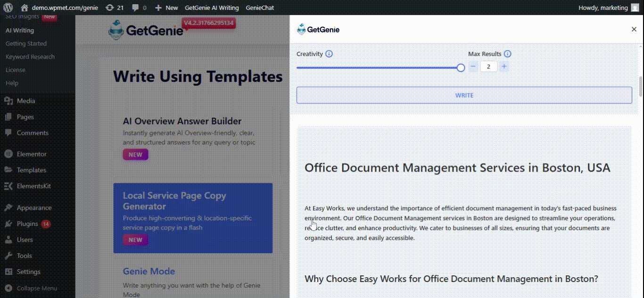
Task: Increase Max Results with plus button
Action: (504, 66)
